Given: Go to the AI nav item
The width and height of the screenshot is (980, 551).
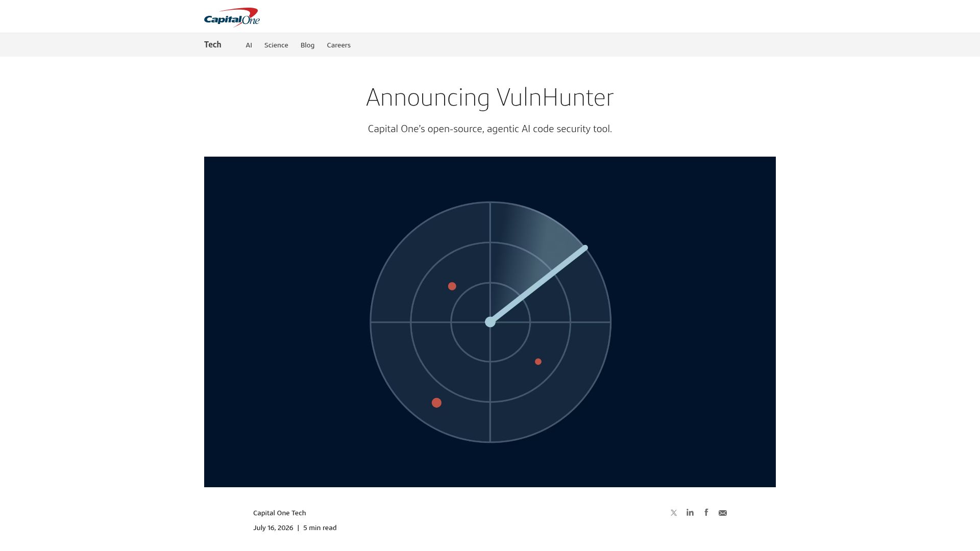Looking at the screenshot, I should coord(249,45).
